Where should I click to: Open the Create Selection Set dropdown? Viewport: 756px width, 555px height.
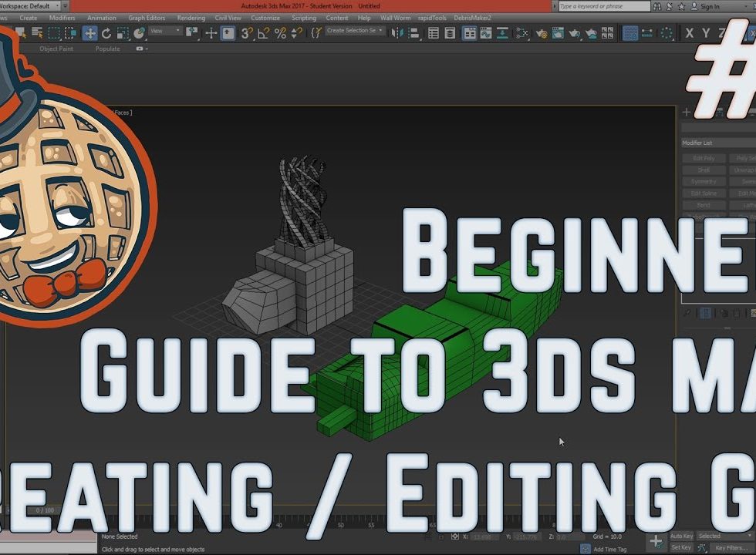[x=355, y=30]
